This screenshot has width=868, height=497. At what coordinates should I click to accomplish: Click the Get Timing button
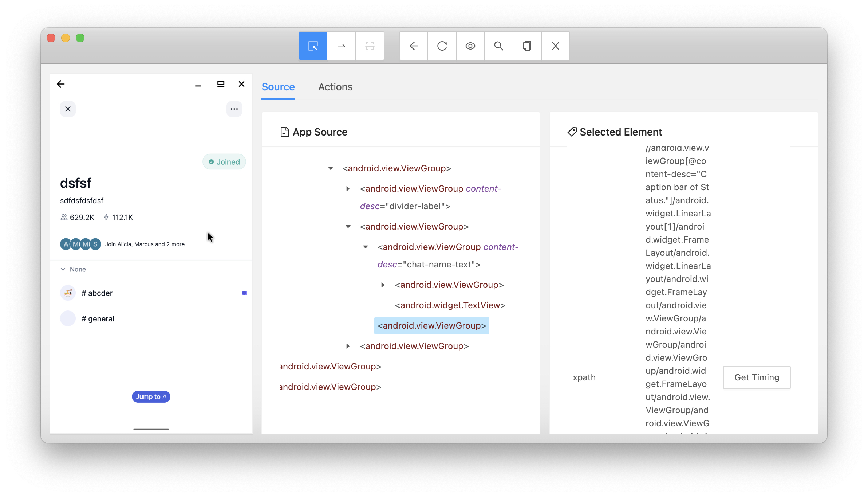point(757,377)
